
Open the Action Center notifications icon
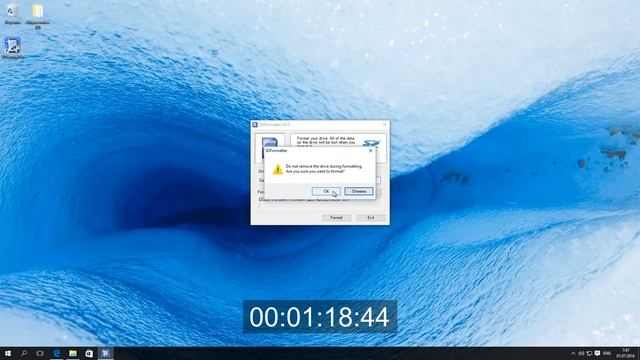tap(598, 353)
